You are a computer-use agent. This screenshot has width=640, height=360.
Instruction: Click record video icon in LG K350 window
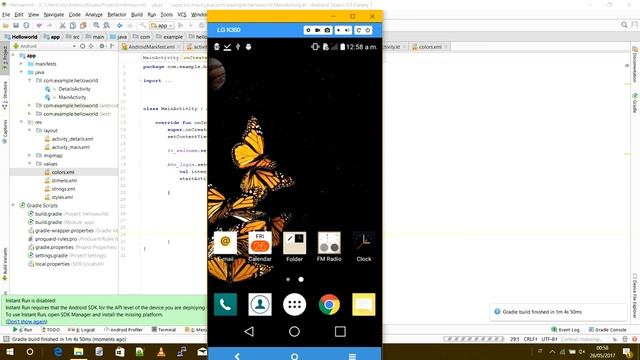(x=318, y=30)
